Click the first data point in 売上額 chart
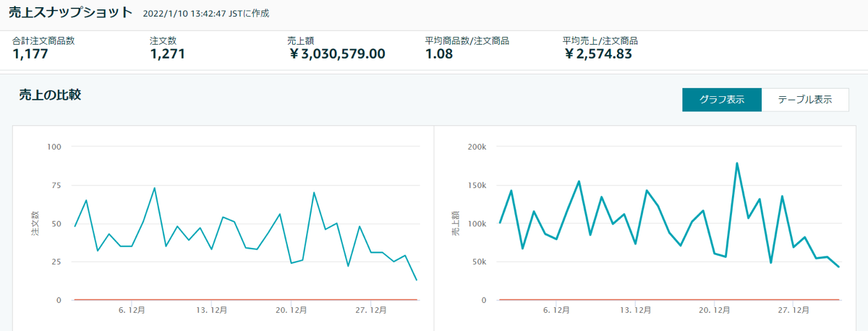 pyautogui.click(x=500, y=223)
